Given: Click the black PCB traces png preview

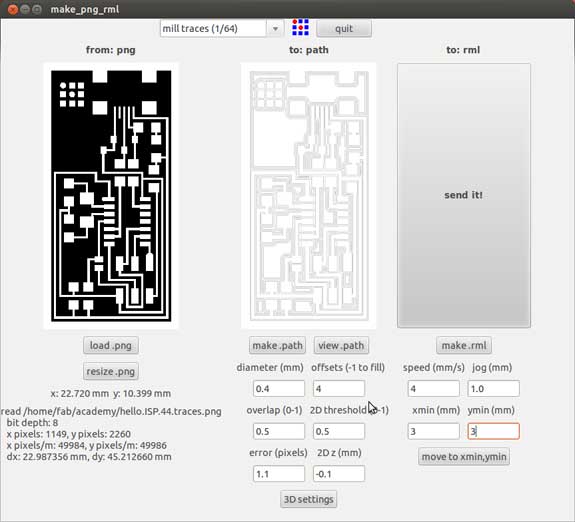Looking at the screenshot, I should (111, 196).
